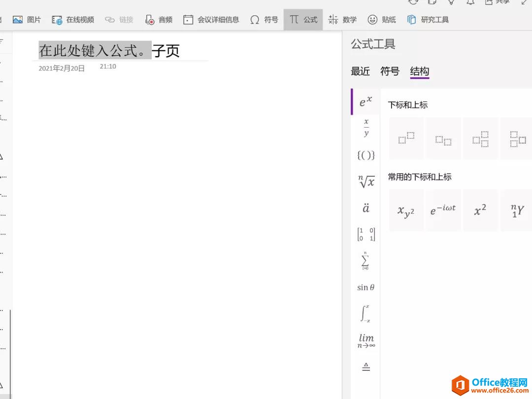Image resolution: width=532 pixels, height=399 pixels.
Task: Open the 符号 symbol inserter
Action: [264, 19]
